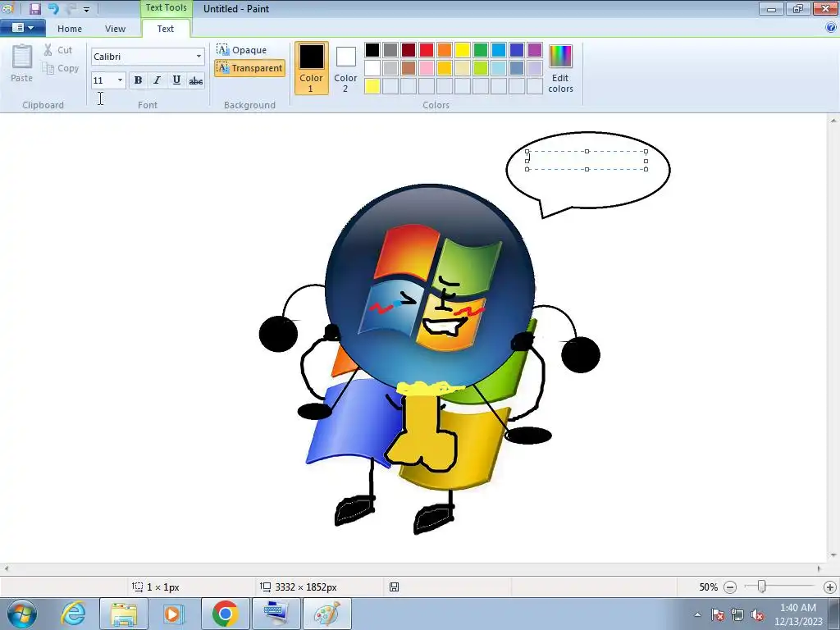Select Transparent background option
Viewport: 840px width, 630px height.
[x=249, y=68]
